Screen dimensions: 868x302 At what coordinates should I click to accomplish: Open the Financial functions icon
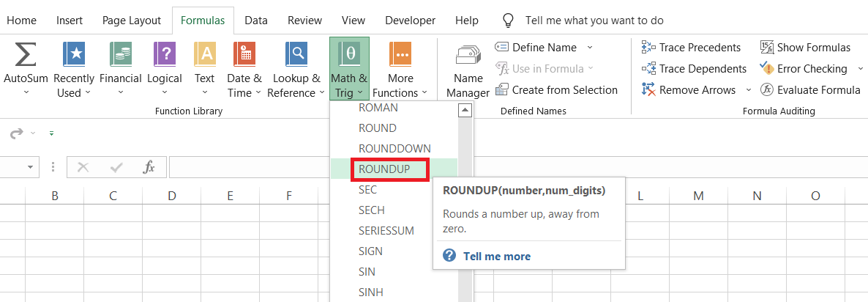click(120, 55)
